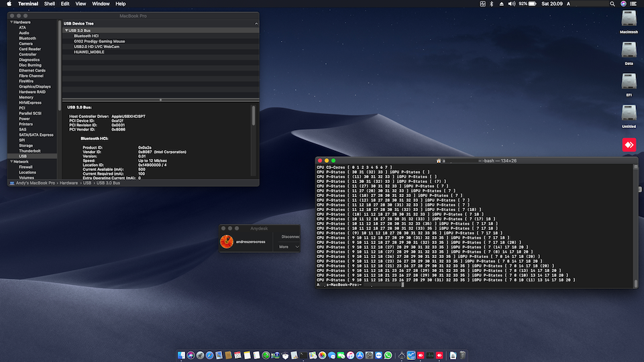Click the WhatsApp icon in the Dock
The height and width of the screenshot is (362, 644).
388,355
